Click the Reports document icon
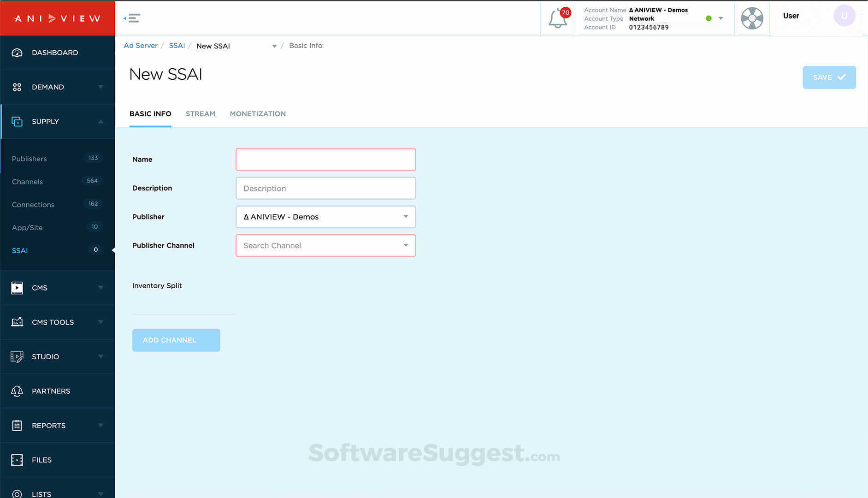Viewport: 868px width, 498px height. coord(17,425)
